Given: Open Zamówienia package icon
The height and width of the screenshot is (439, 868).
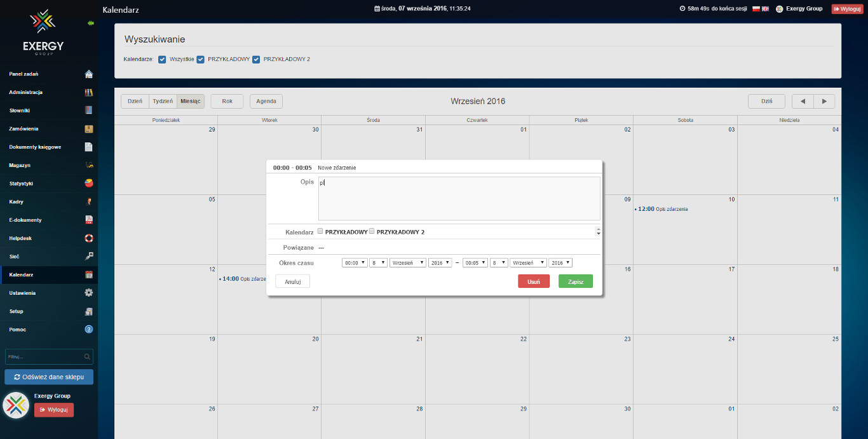Looking at the screenshot, I should coord(89,129).
